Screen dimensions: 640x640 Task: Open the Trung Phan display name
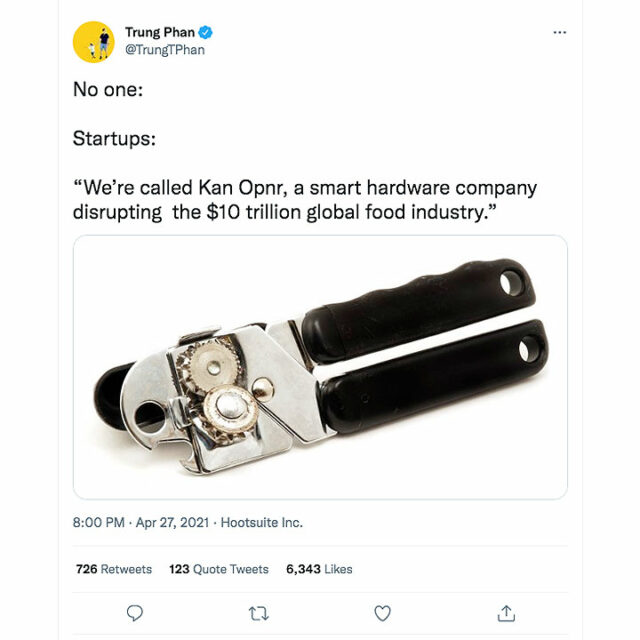[x=160, y=32]
